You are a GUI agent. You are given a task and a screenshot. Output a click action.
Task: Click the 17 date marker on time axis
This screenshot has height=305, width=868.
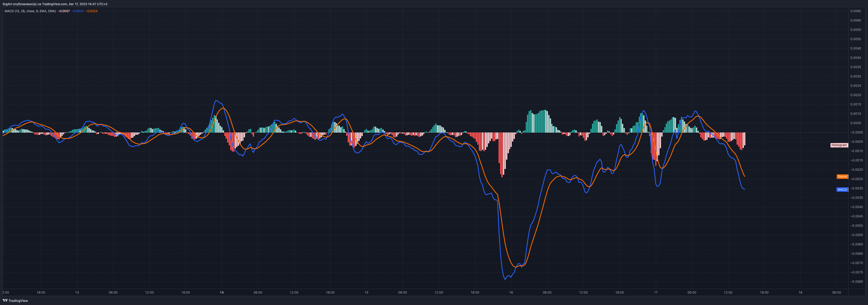click(x=655, y=293)
